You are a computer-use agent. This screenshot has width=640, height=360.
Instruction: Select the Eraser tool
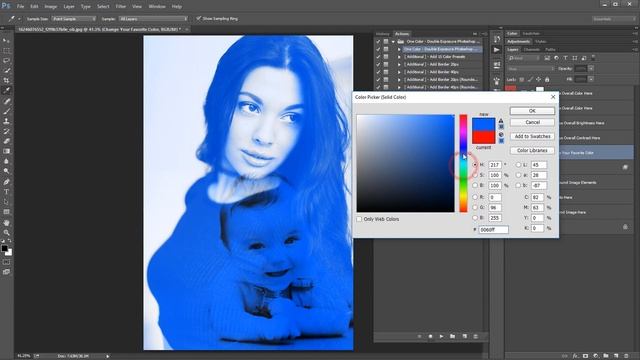(7, 141)
